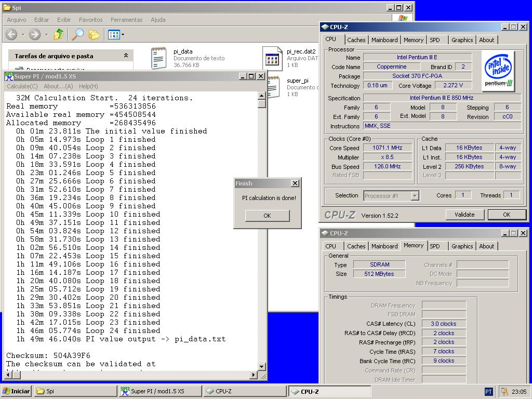Click the Spi folder title bar icon
This screenshot has width=532, height=399.
pyautogui.click(x=7, y=7)
